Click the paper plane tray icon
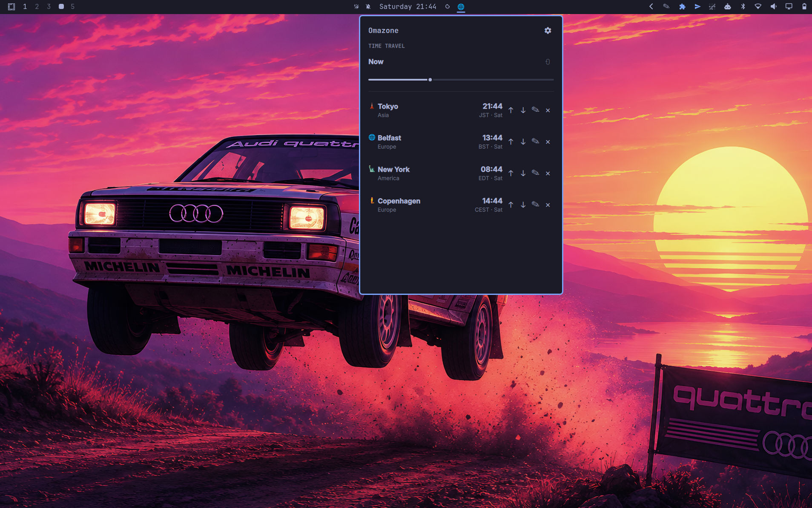The height and width of the screenshot is (508, 812). pyautogui.click(x=697, y=6)
